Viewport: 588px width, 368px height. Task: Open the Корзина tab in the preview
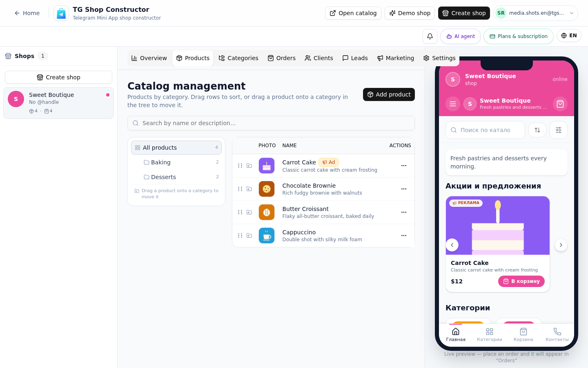(x=523, y=334)
